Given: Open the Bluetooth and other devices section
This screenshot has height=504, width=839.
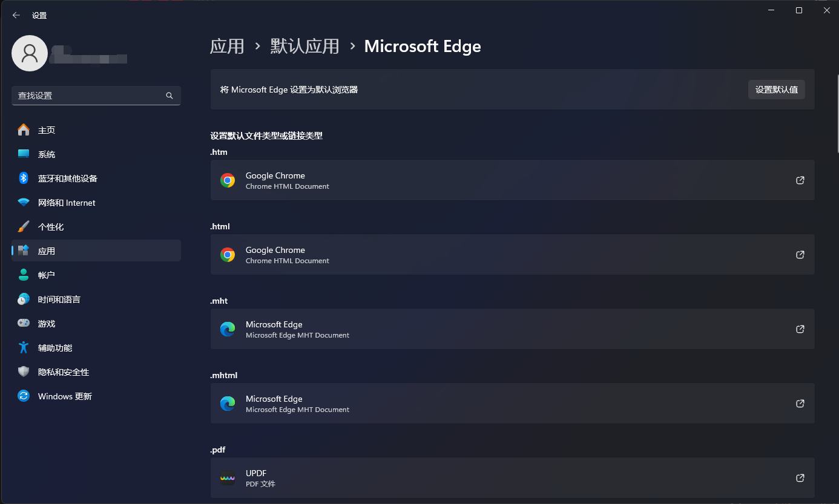Looking at the screenshot, I should (67, 178).
